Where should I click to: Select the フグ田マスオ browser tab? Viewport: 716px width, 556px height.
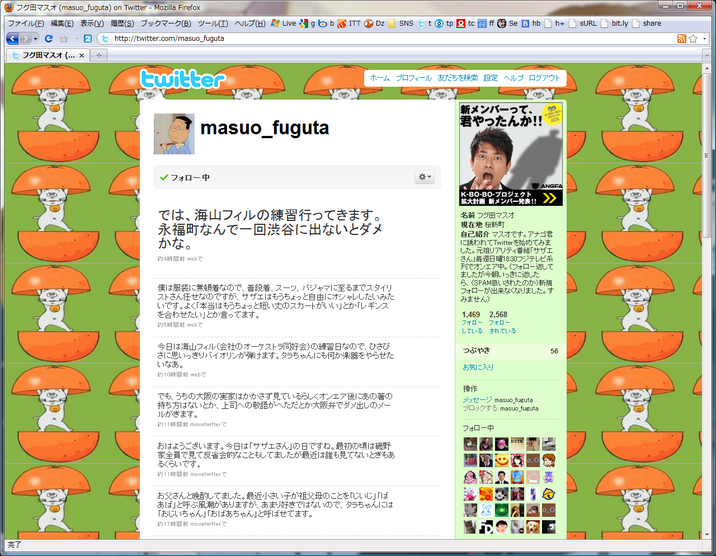(47, 55)
